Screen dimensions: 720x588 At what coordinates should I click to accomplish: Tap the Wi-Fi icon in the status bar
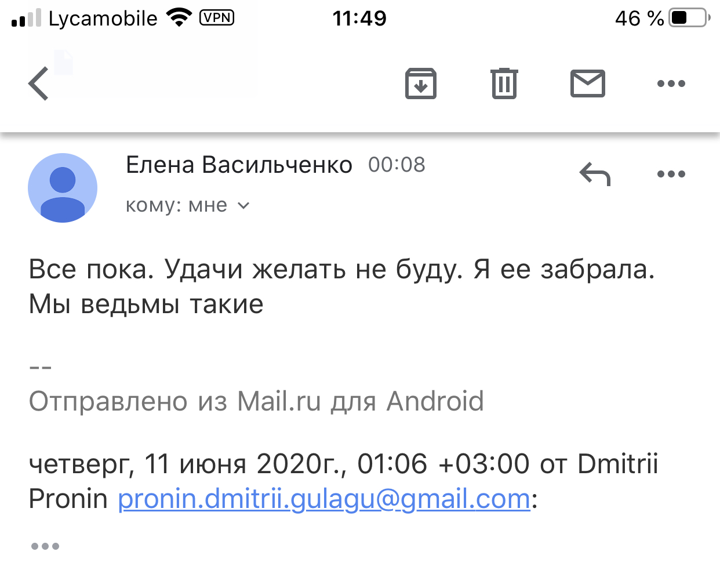point(179,18)
